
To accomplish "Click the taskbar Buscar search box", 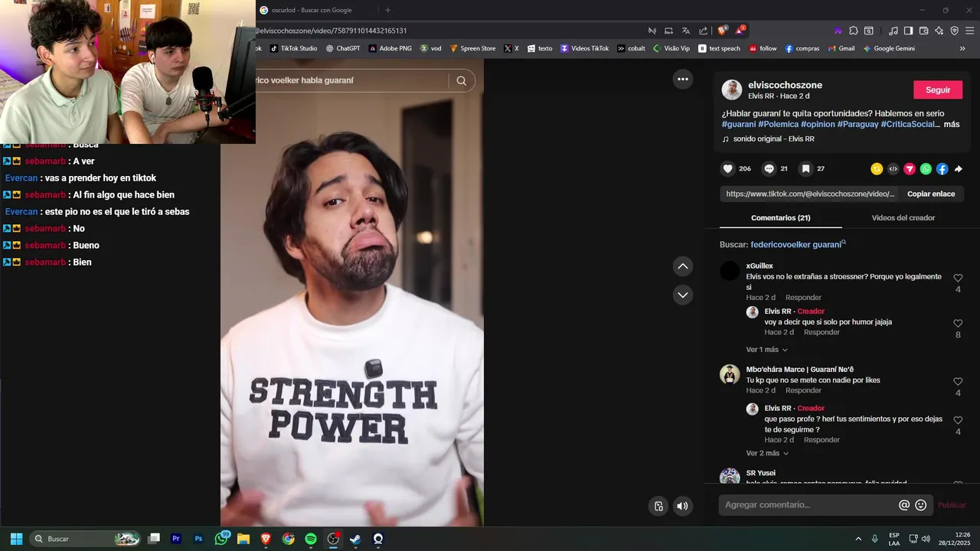I will tap(85, 539).
